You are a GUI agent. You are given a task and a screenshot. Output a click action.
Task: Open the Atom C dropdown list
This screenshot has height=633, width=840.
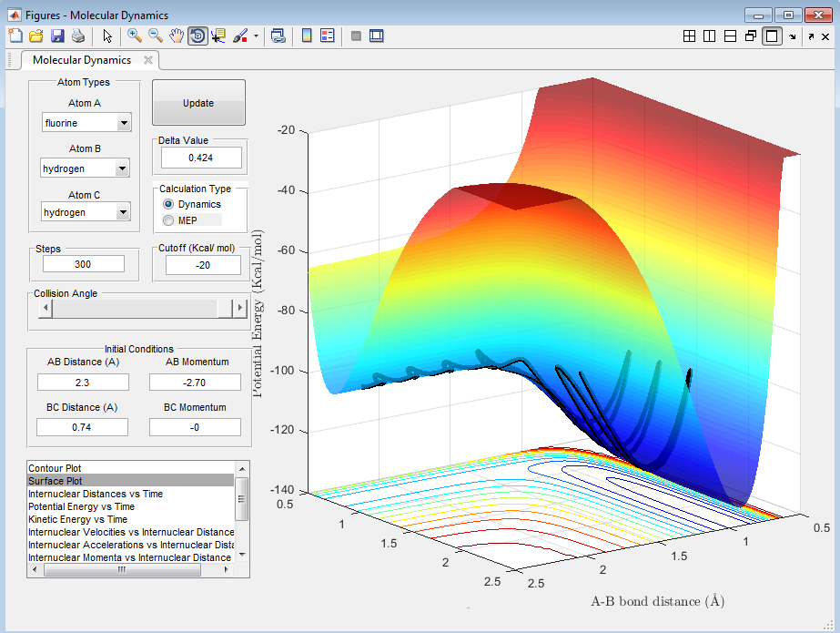click(86, 212)
